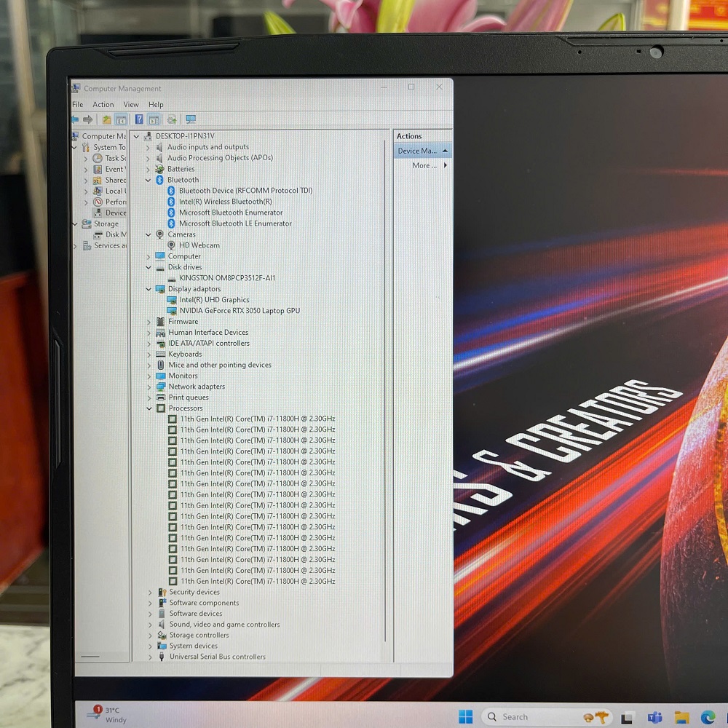
Task: Collapse the Processors category
Action: coord(149,408)
